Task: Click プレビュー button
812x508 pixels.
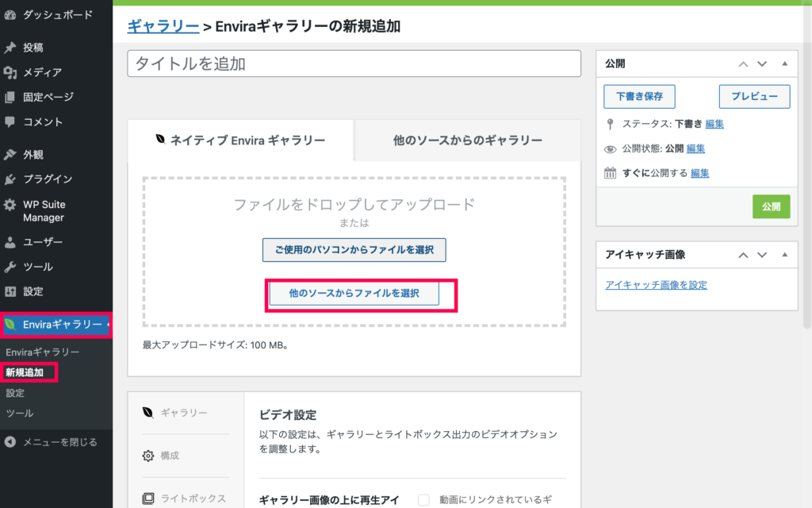Action: (755, 96)
